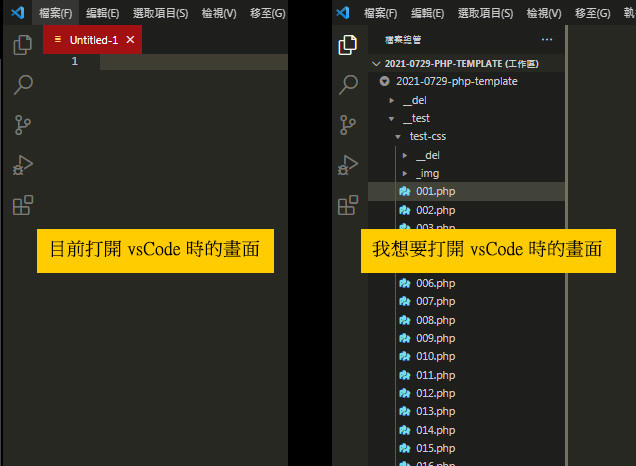Click the PHP icon beside 006.php
This screenshot has height=466, width=636.
click(404, 283)
